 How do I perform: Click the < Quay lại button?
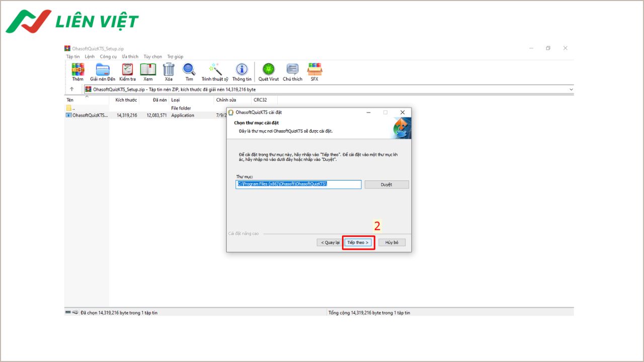330,242
